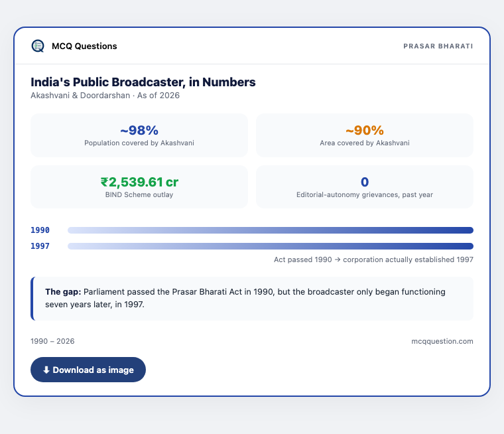
Task: Click the 1997 year label
Action: coord(40,246)
